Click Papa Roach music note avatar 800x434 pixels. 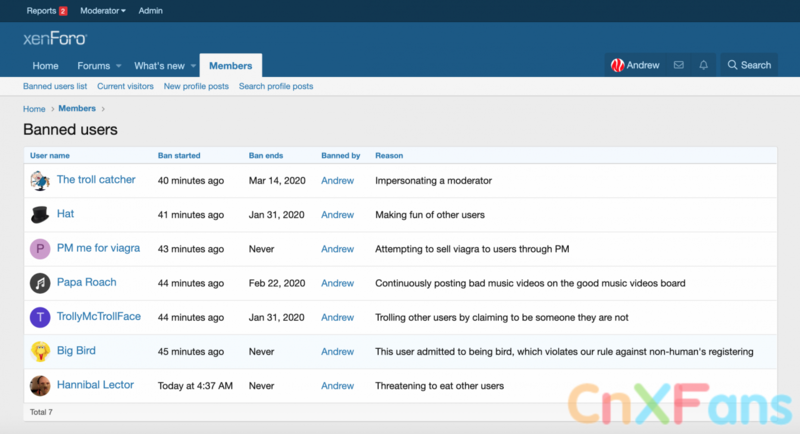(x=40, y=283)
